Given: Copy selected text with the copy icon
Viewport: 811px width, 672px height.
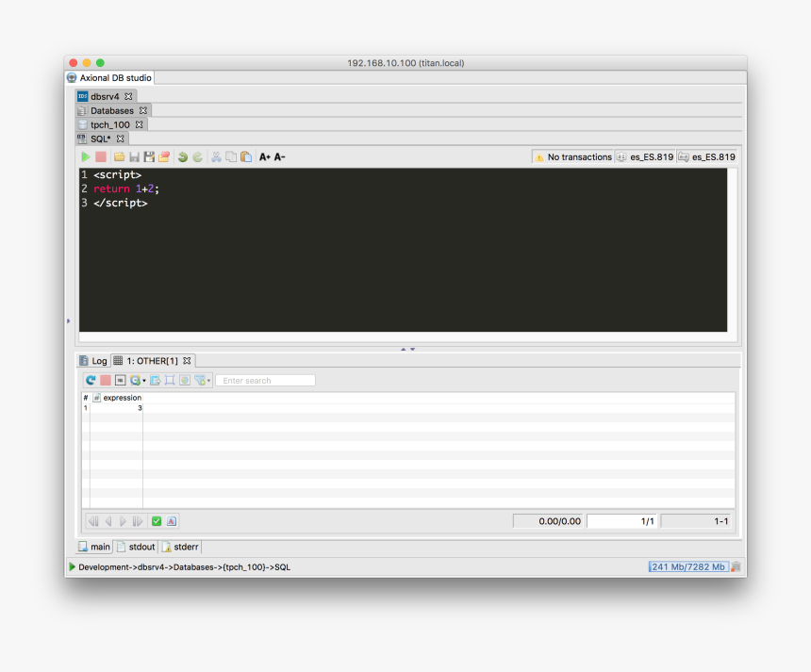Looking at the screenshot, I should pos(231,157).
